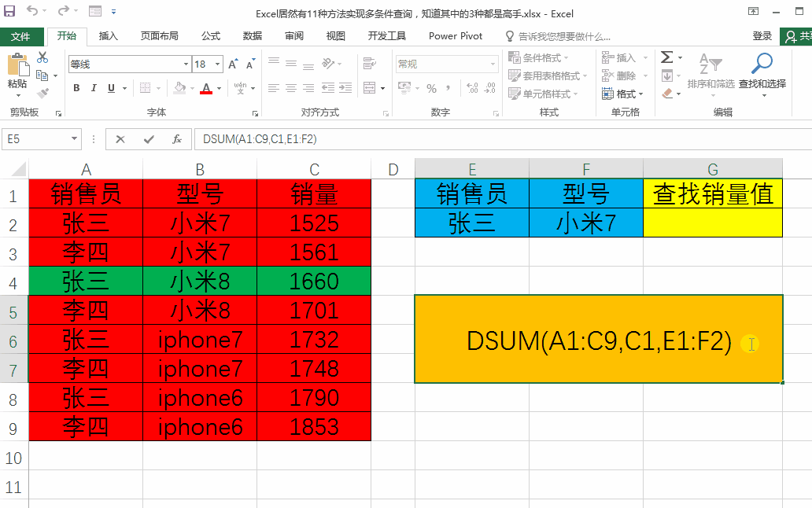Switch to the 插入 ribbon tab
The height and width of the screenshot is (508, 812).
109,35
